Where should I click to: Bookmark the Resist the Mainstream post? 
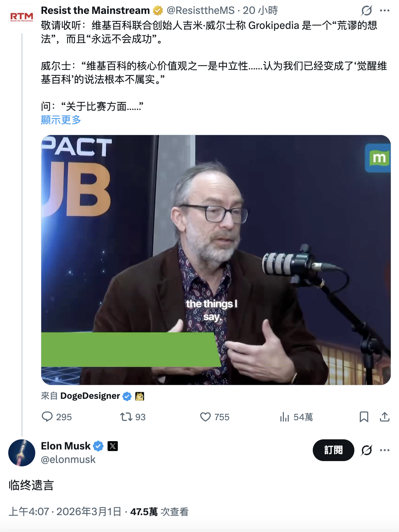[364, 417]
